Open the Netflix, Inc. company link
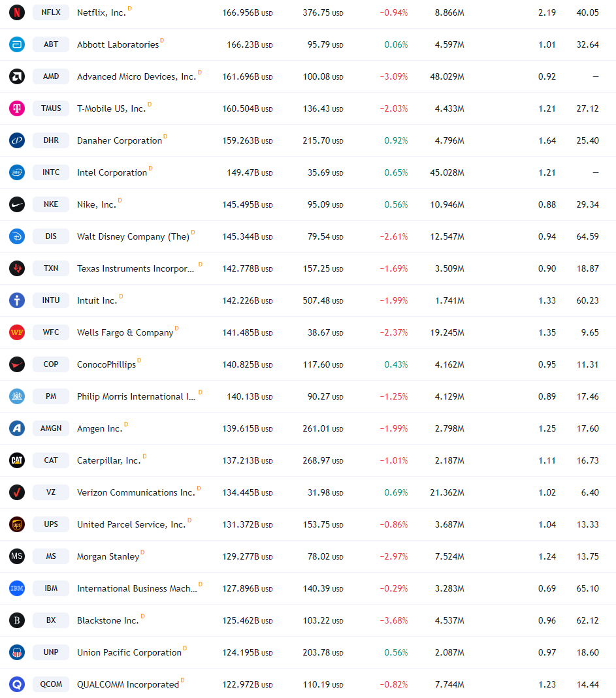This screenshot has width=616, height=698. coord(101,13)
